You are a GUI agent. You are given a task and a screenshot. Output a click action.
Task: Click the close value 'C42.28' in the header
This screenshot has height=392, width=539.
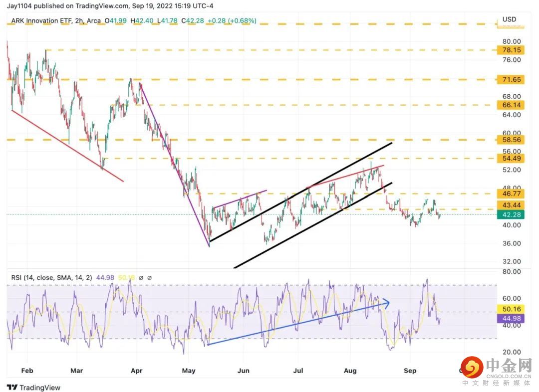(193, 20)
